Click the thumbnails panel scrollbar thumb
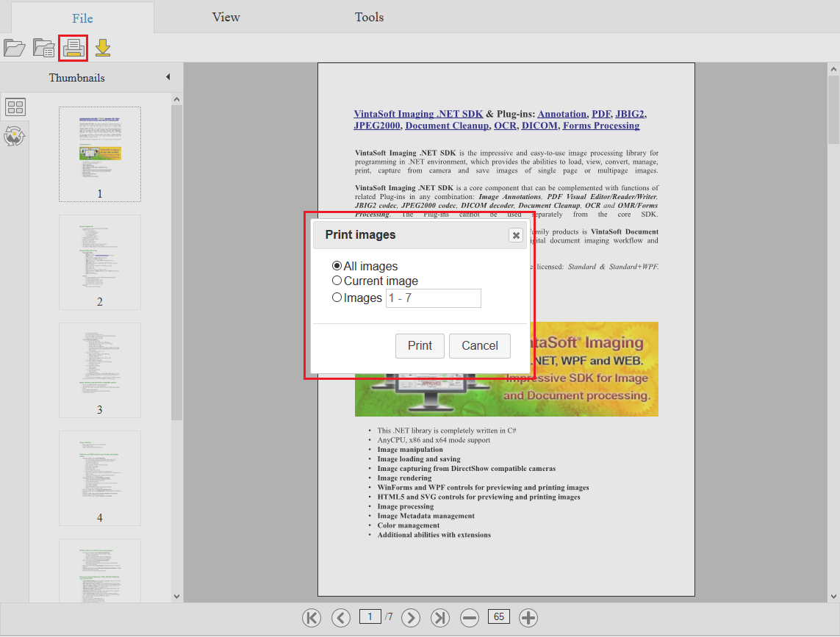840x637 pixels. (177, 262)
